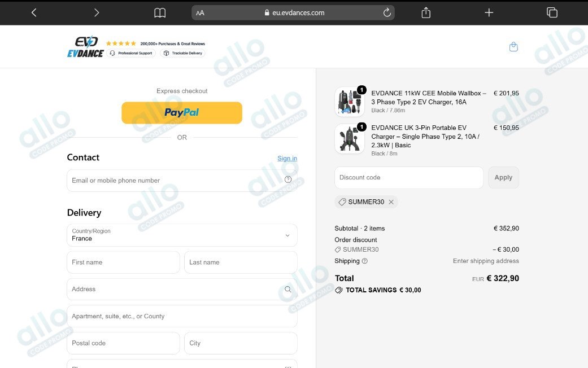Focus the First name field
Screen dimensions: 588x368
coord(123,262)
